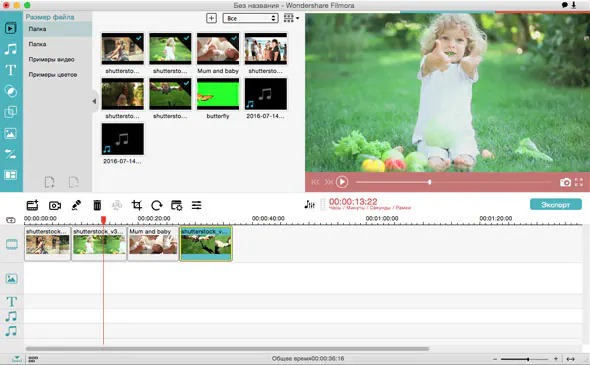Click the download arrow icon in title bar
The width and height of the screenshot is (590, 365).
[574, 5]
